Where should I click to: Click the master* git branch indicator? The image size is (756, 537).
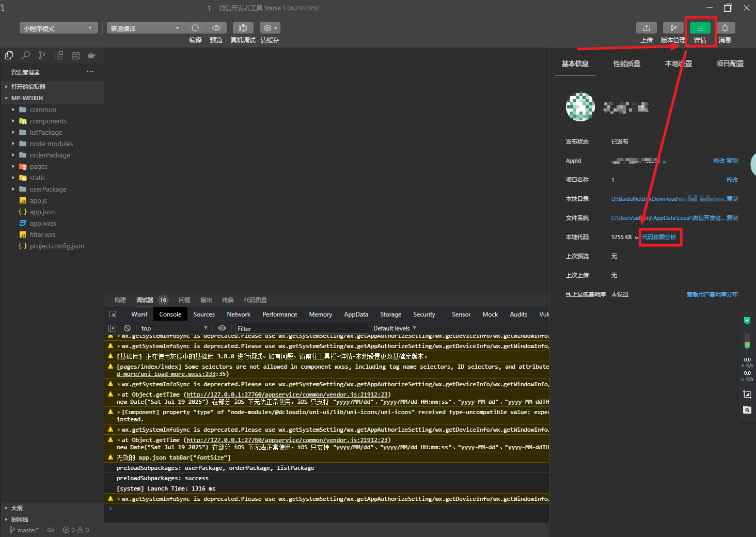coord(24,530)
